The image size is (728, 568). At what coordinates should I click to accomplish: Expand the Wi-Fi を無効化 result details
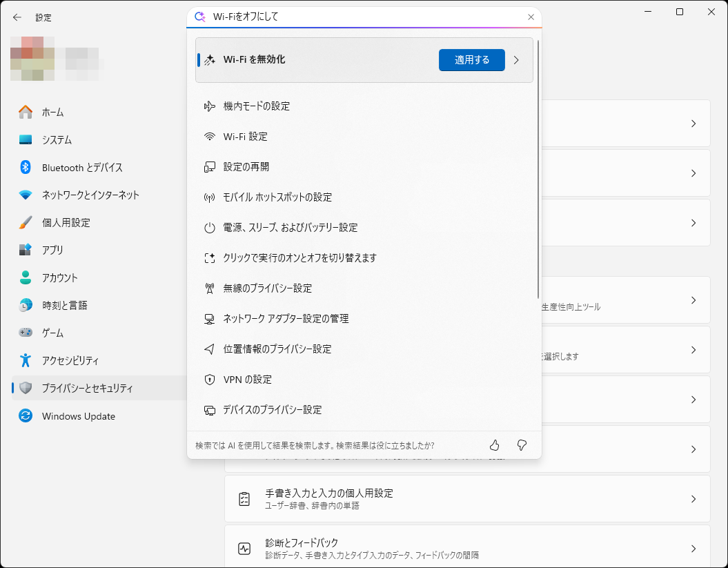pos(516,60)
